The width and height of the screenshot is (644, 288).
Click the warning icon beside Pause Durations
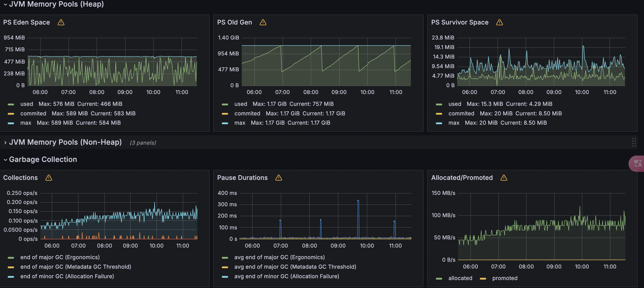(278, 178)
